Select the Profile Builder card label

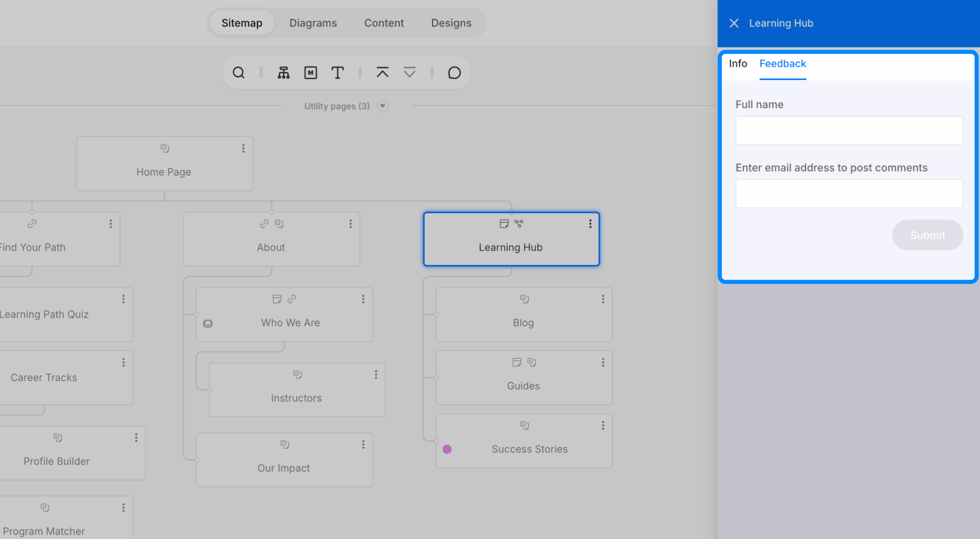(57, 461)
